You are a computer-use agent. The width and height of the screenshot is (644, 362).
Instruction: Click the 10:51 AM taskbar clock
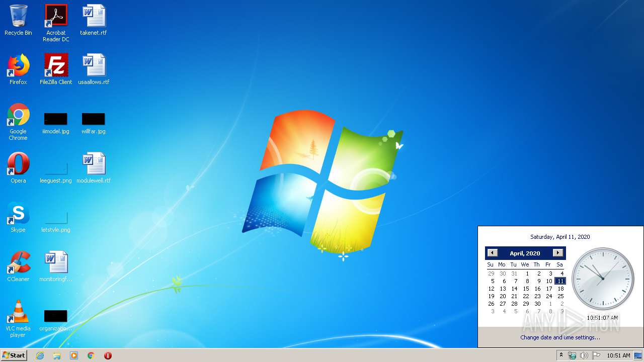618,355
